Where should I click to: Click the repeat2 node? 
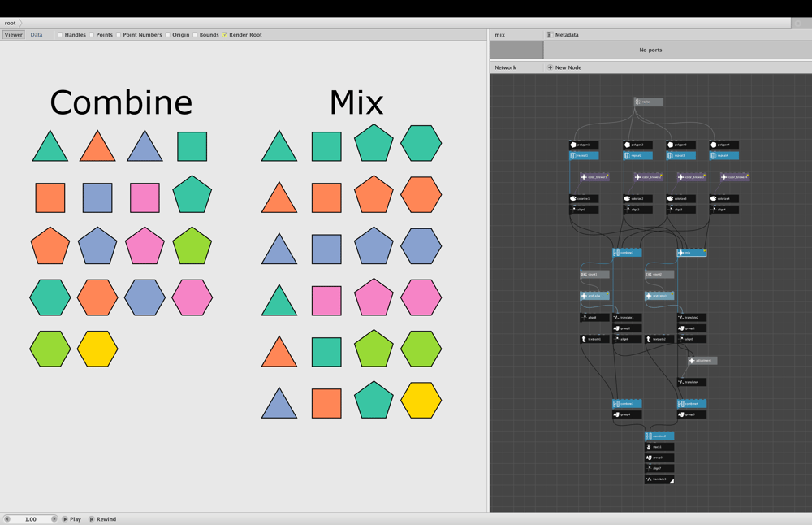pos(637,155)
